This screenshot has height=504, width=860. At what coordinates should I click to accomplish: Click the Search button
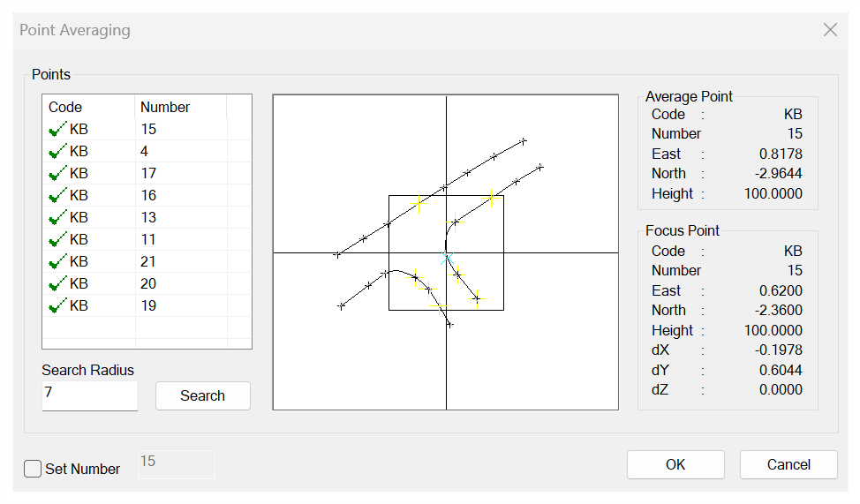[202, 396]
